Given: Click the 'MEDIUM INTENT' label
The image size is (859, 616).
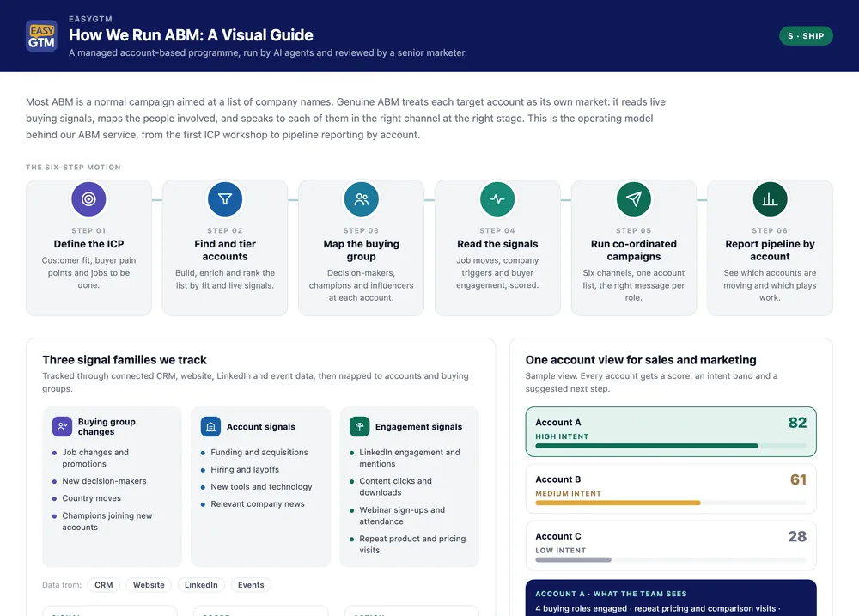Looking at the screenshot, I should click(568, 494).
